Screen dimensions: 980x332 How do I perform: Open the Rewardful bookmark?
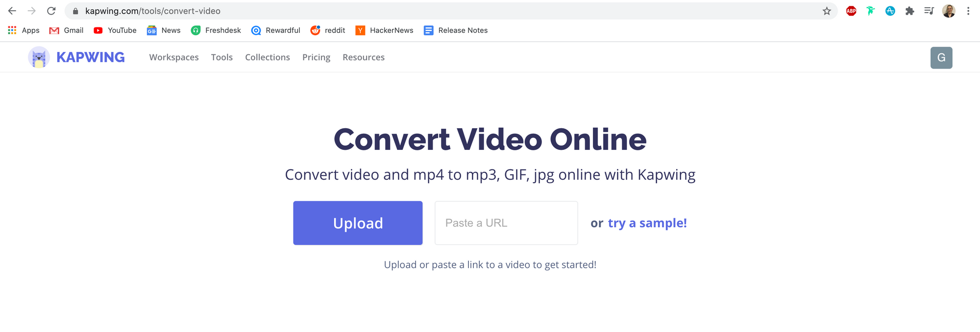[276, 30]
